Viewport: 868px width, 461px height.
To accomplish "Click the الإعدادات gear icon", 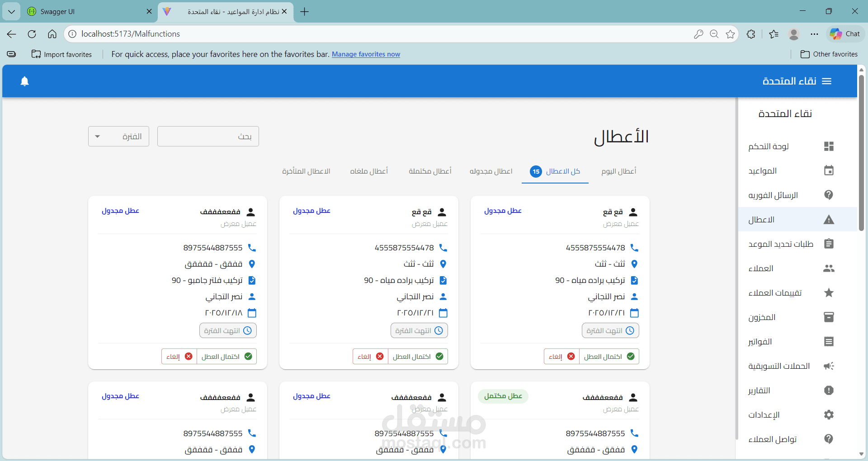I will 829,415.
